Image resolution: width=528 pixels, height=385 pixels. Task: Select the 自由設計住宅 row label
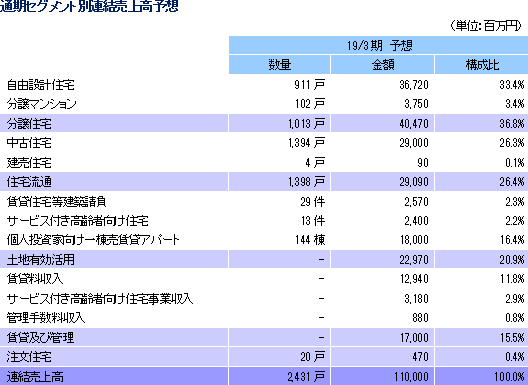tap(40, 85)
